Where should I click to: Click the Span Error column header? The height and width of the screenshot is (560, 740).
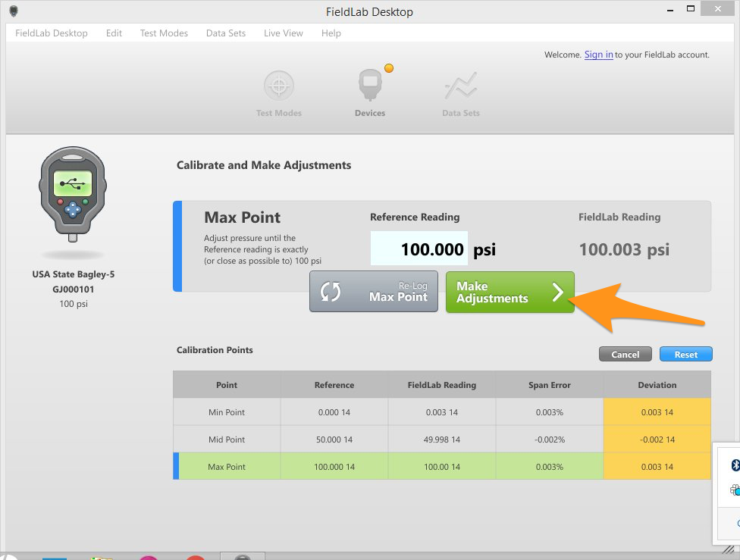tap(550, 385)
